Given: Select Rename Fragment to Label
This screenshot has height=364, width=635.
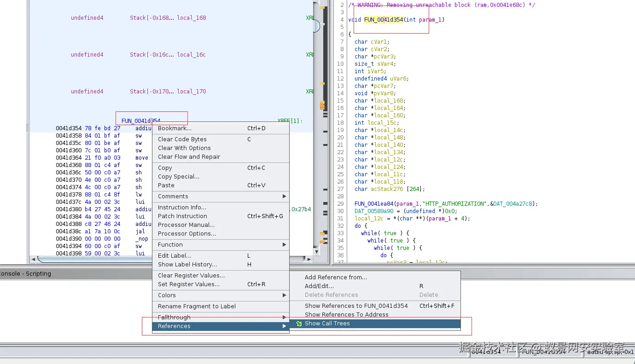Looking at the screenshot, I should [197, 306].
